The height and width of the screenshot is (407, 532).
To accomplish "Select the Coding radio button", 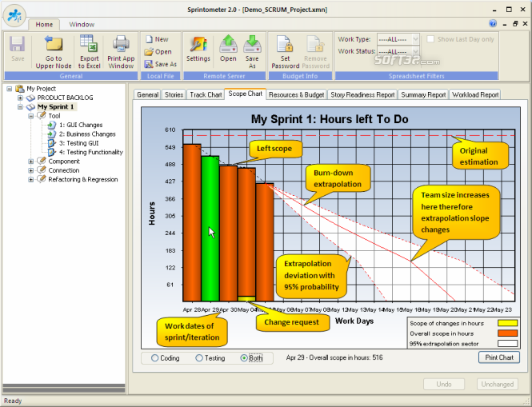I will pos(154,357).
